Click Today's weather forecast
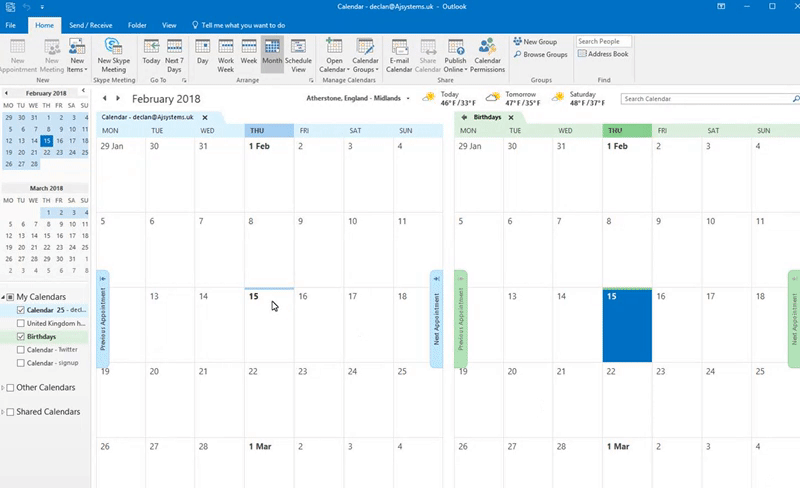 point(449,99)
